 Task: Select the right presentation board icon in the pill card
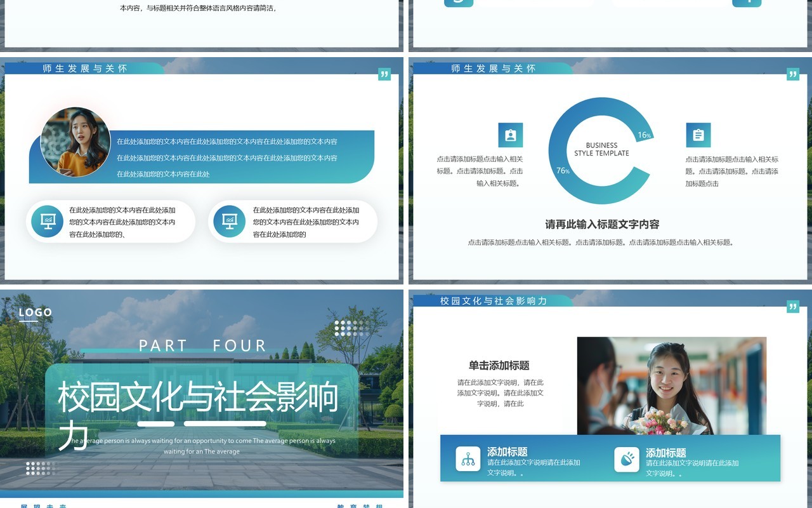click(x=230, y=222)
